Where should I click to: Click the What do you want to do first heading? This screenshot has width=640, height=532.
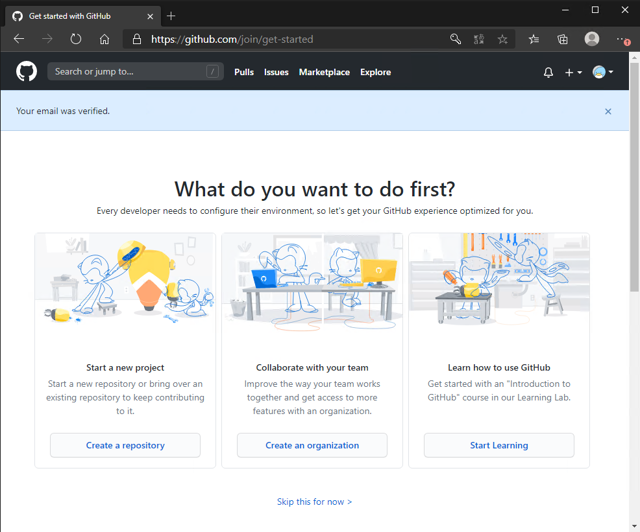pyautogui.click(x=315, y=189)
